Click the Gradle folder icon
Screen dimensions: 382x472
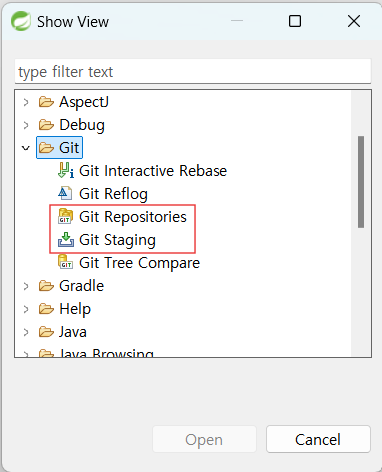click(46, 286)
